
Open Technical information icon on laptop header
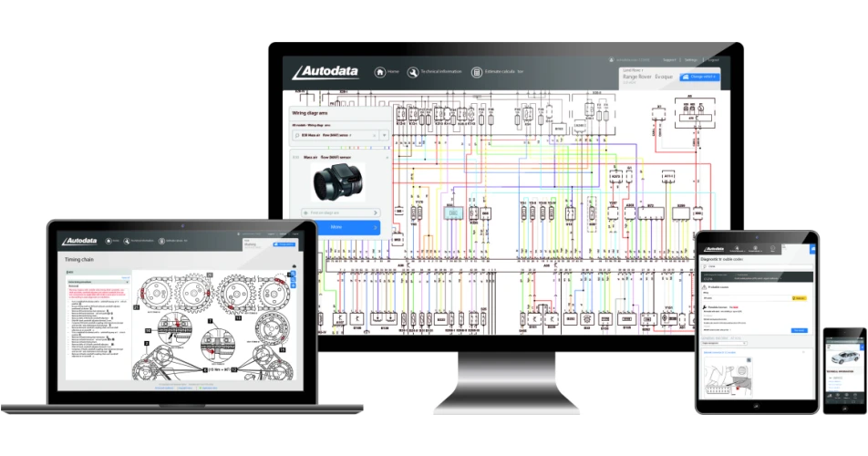(x=127, y=241)
